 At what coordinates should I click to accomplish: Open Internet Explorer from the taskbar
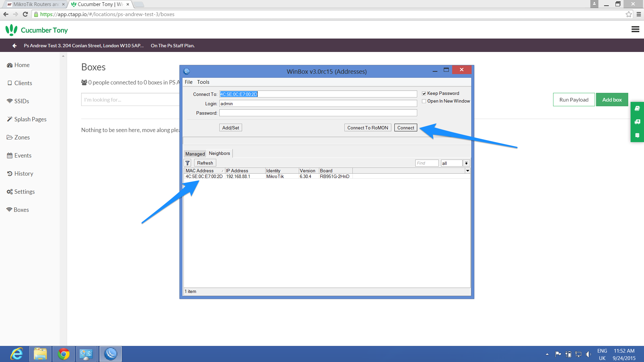point(17,354)
